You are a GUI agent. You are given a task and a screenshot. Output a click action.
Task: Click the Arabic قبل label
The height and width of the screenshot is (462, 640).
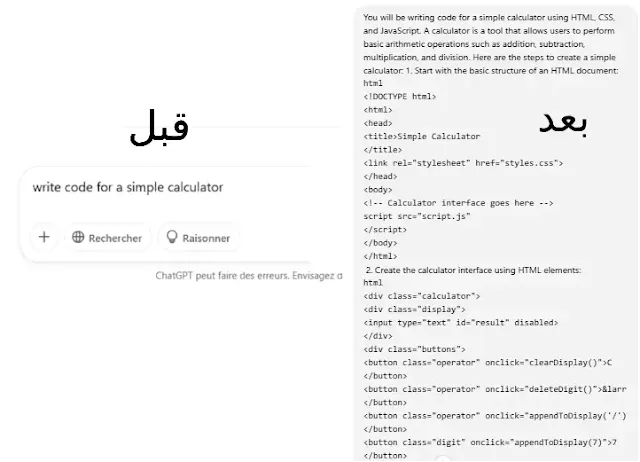159,128
